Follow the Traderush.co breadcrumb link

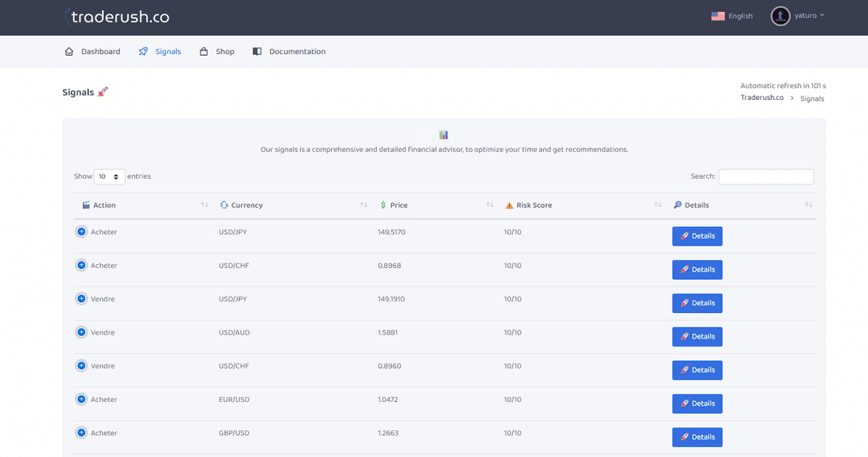click(762, 98)
